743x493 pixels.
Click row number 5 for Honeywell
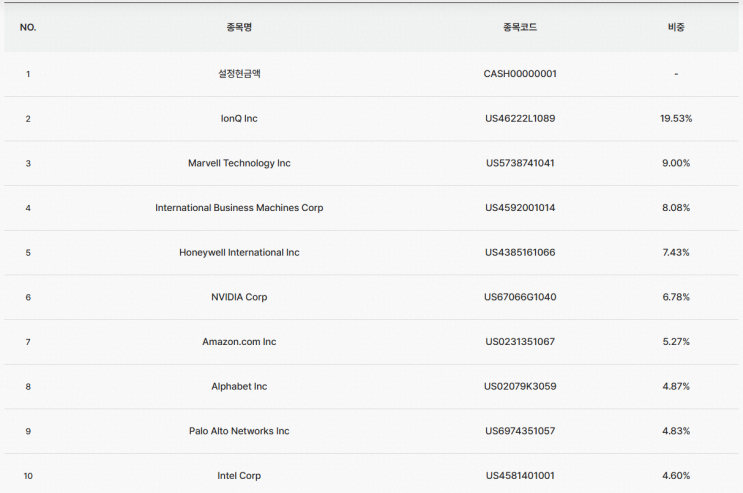click(x=28, y=253)
